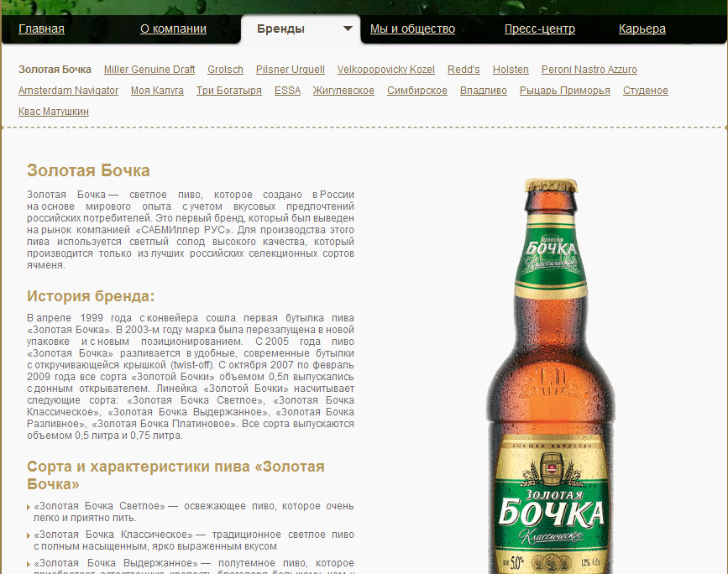This screenshot has width=728, height=574.
Task: Open the Жигулевское brand link
Action: pos(343,91)
